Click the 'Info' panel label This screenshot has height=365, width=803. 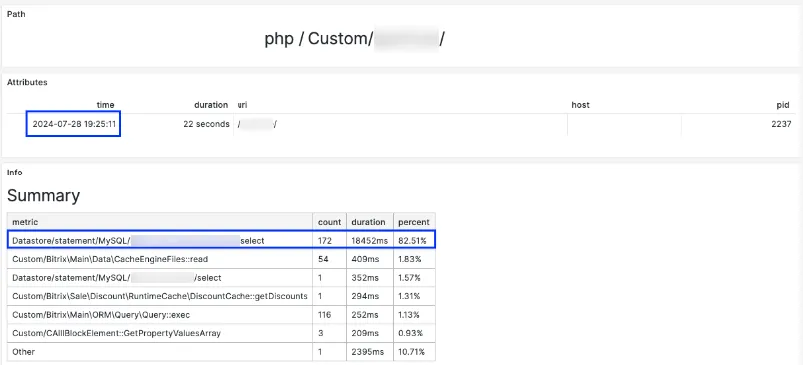pyautogui.click(x=14, y=173)
